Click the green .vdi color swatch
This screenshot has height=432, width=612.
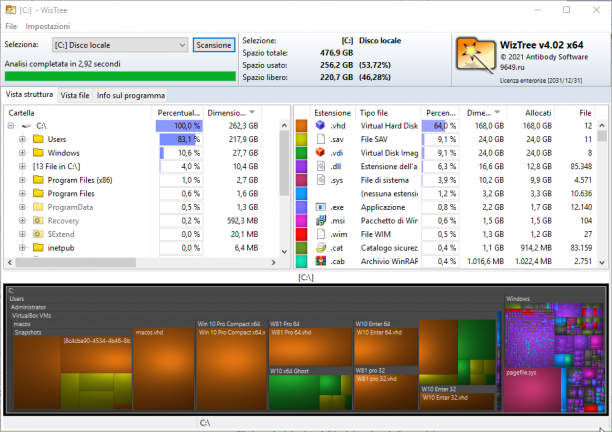[x=301, y=153]
